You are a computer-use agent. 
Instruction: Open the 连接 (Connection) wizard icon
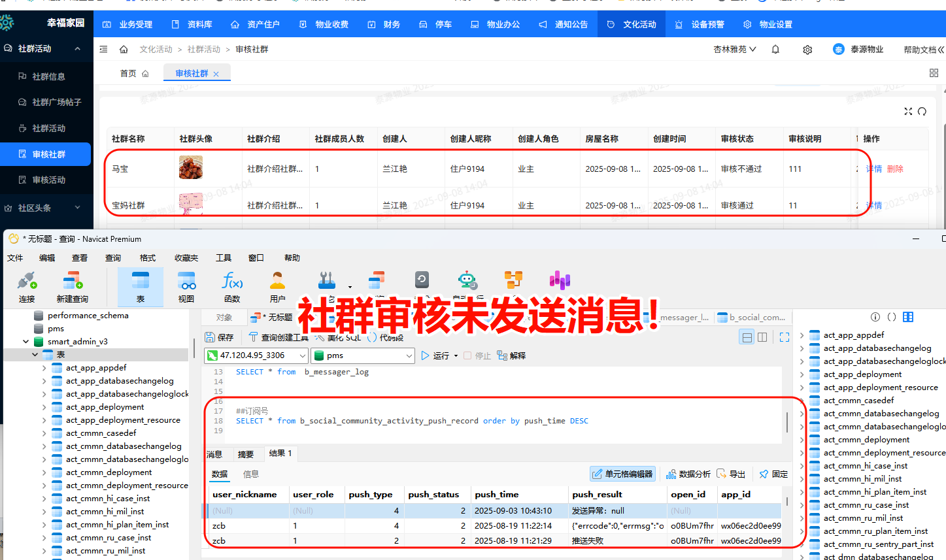(26, 286)
